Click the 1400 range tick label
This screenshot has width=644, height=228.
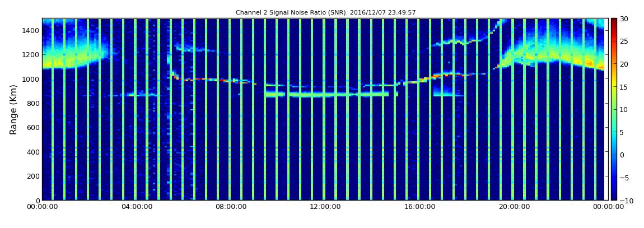(x=31, y=30)
